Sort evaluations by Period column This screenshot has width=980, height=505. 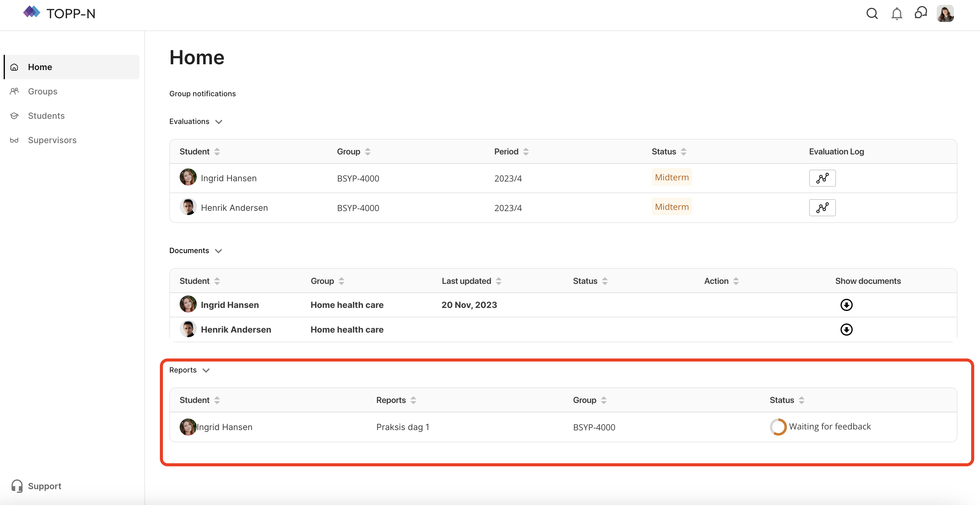click(525, 151)
